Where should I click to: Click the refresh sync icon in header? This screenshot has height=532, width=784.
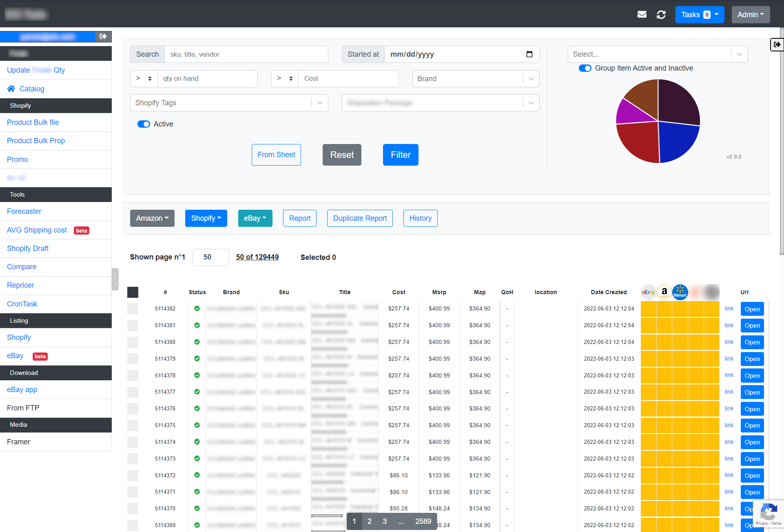(x=661, y=15)
